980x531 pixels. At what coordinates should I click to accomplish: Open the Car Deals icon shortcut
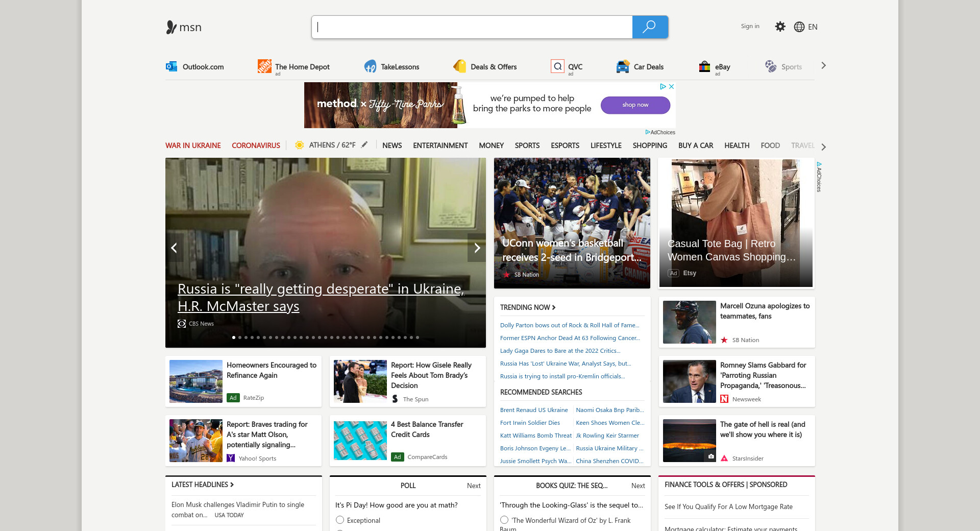pos(623,66)
